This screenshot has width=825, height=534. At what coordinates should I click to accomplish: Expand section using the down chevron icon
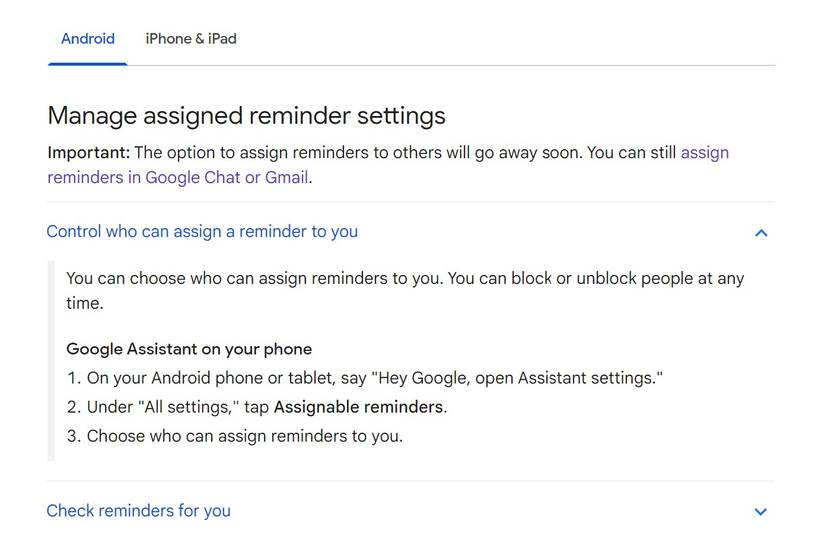(x=761, y=512)
